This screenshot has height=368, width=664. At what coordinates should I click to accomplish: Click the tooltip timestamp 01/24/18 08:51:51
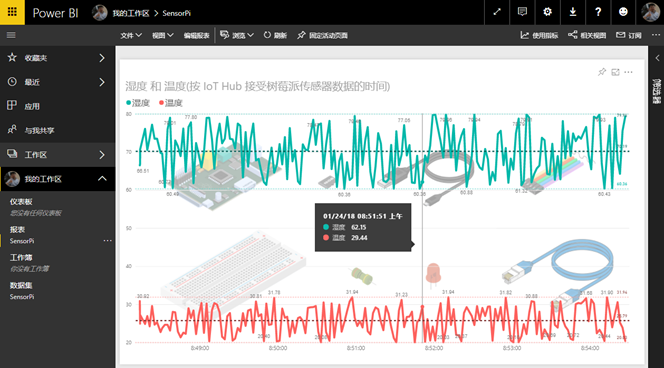[x=362, y=216]
